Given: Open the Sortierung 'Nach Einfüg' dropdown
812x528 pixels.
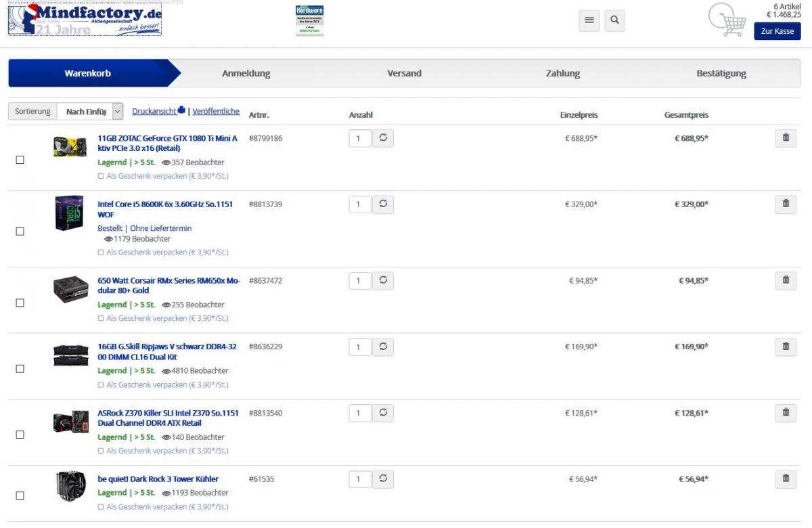Looking at the screenshot, I should pos(91,111).
